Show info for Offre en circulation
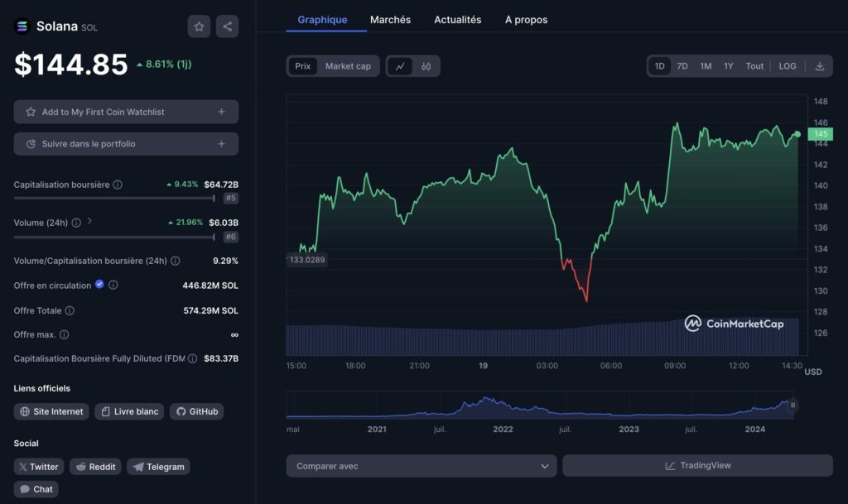Image resolution: width=848 pixels, height=504 pixels. coord(113,285)
